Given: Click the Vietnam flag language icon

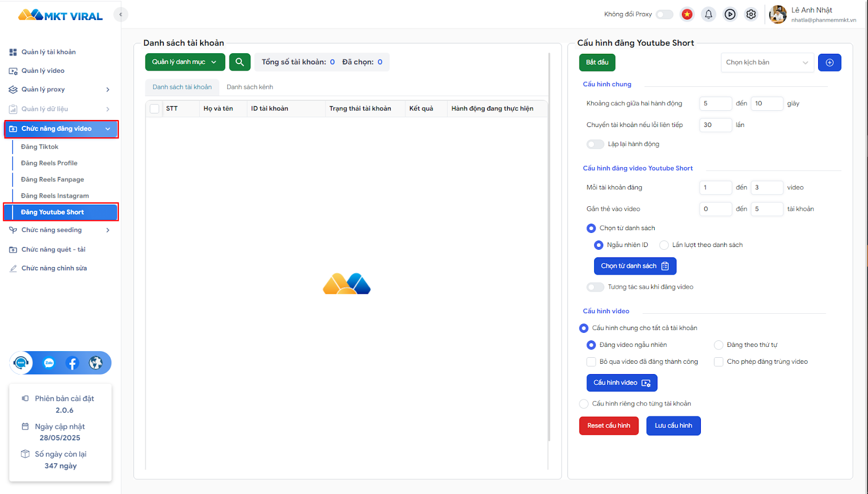Looking at the screenshot, I should click(687, 15).
